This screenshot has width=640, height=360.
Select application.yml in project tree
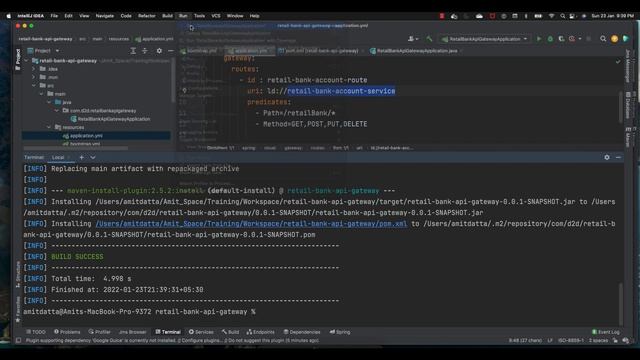86,136
